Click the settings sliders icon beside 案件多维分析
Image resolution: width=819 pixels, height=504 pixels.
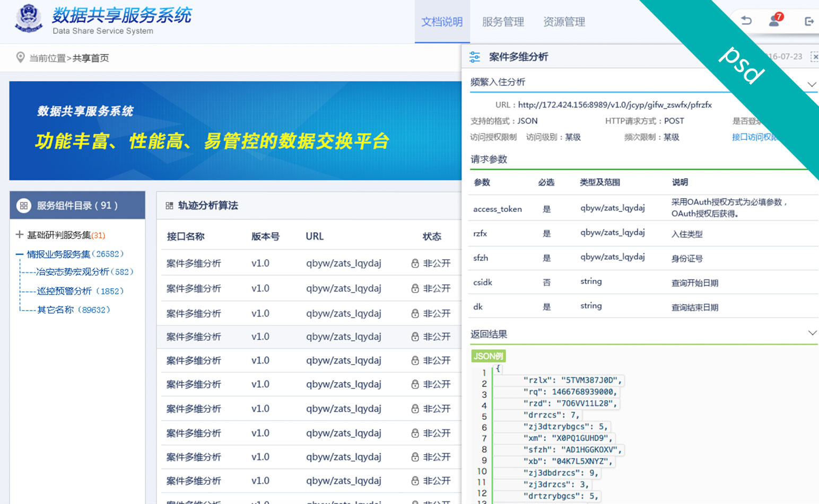tap(475, 57)
